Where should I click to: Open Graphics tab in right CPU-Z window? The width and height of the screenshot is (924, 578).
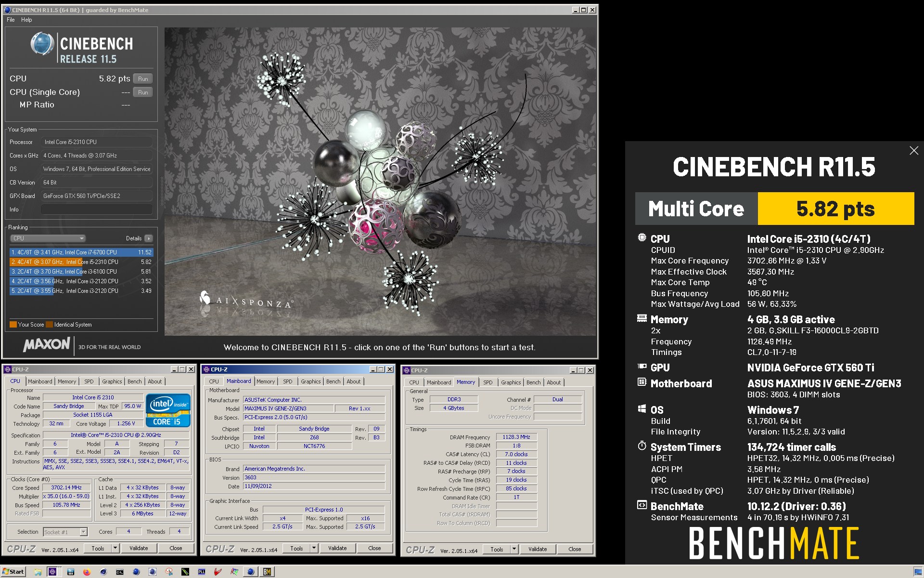(511, 382)
